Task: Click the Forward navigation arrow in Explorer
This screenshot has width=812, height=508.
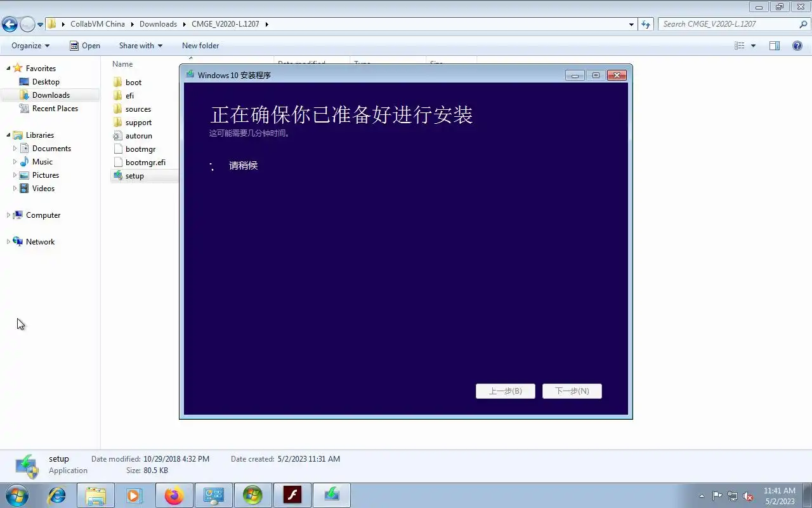Action: pos(27,24)
